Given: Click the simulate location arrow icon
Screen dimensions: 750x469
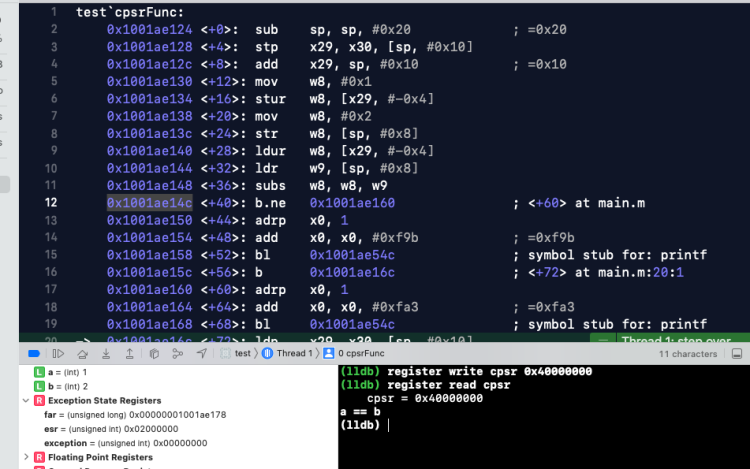Looking at the screenshot, I should (x=200, y=353).
